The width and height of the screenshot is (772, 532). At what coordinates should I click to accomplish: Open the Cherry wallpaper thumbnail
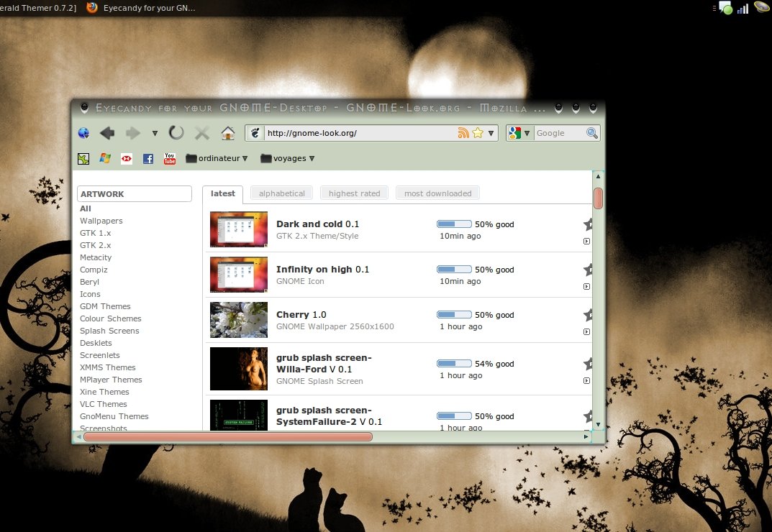click(239, 320)
